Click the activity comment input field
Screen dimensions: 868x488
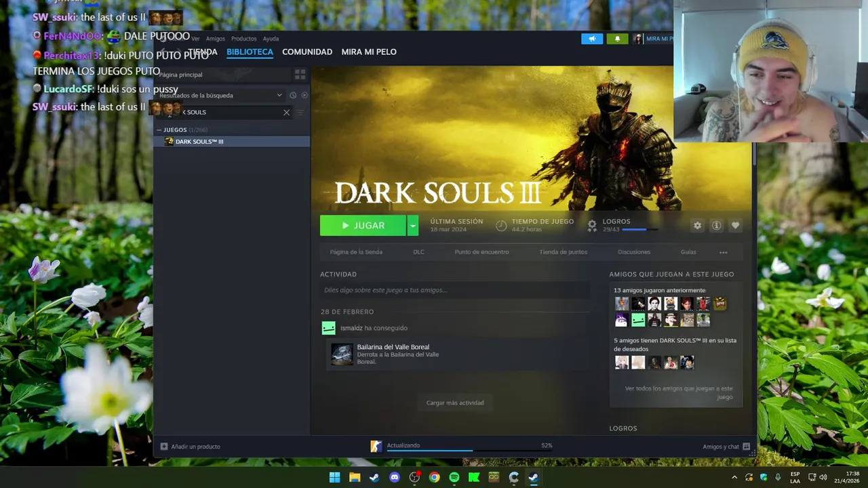point(455,290)
